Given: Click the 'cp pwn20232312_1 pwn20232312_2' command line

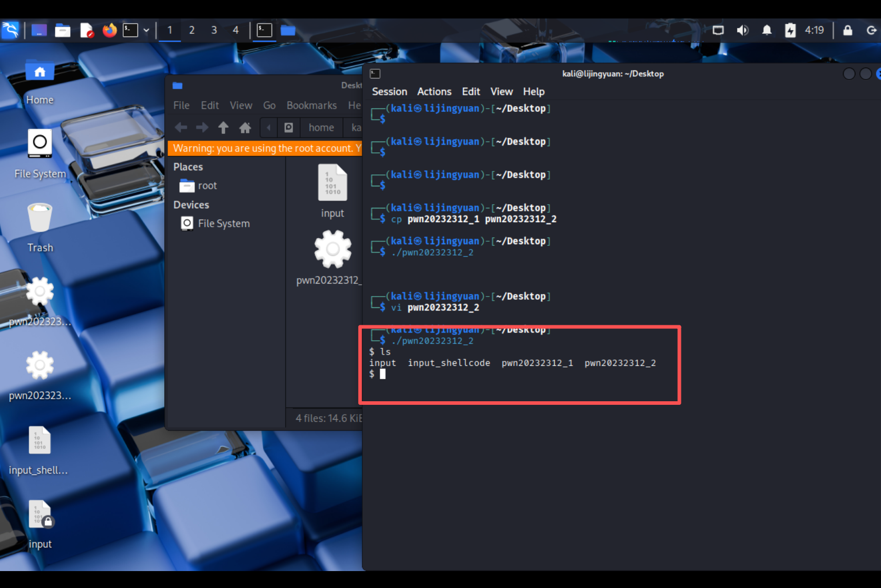Looking at the screenshot, I should (x=474, y=219).
